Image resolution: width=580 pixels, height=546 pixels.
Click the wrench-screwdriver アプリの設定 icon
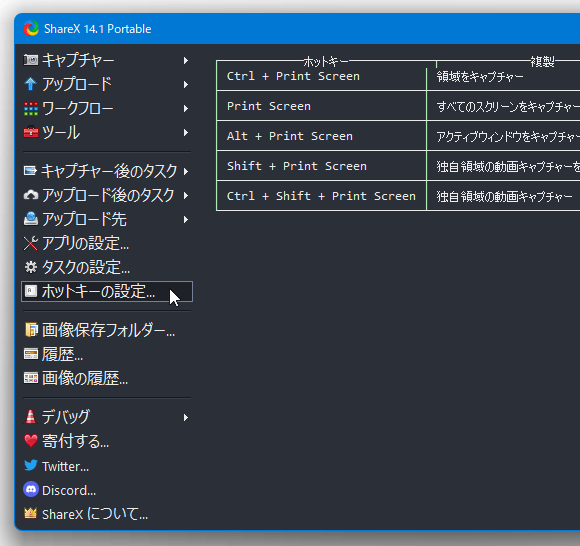point(31,243)
